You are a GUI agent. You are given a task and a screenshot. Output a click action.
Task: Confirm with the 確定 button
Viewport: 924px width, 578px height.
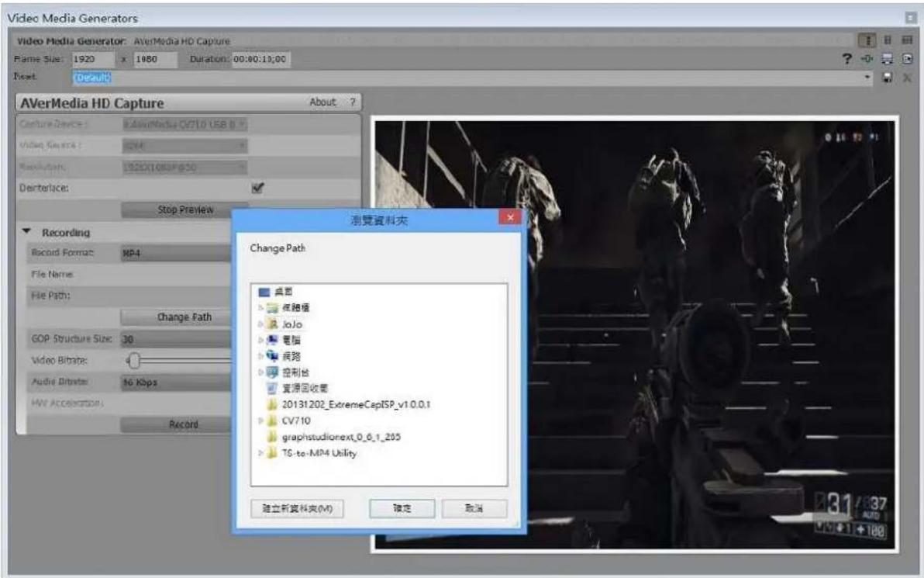(402, 508)
